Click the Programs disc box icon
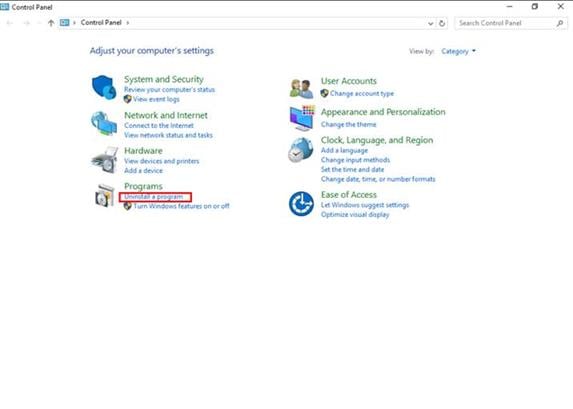The height and width of the screenshot is (409, 573). (105, 195)
